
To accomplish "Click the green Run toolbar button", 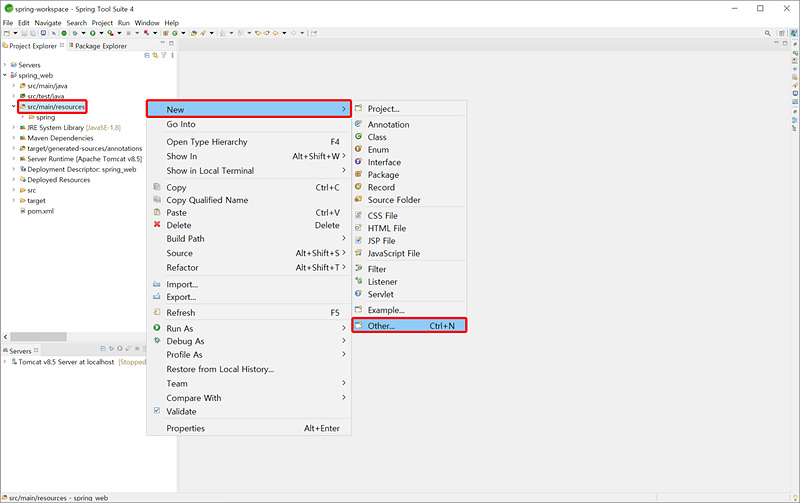I will click(92, 33).
